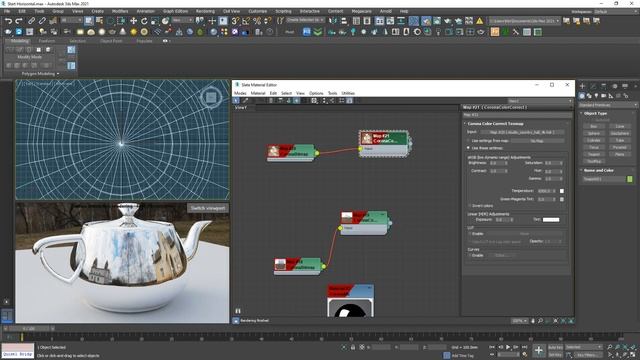This screenshot has width=640, height=360.
Task: Click the Exposure value field
Action: coord(501,220)
